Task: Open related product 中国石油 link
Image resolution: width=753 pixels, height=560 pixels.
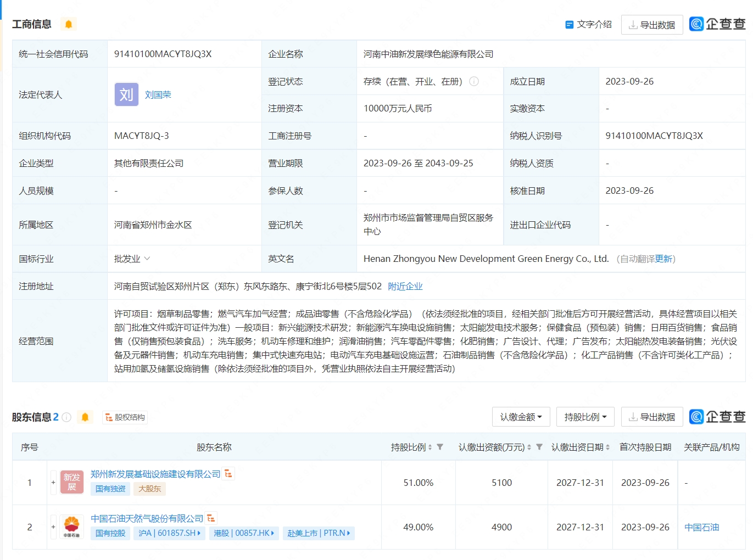Action: pos(702,527)
